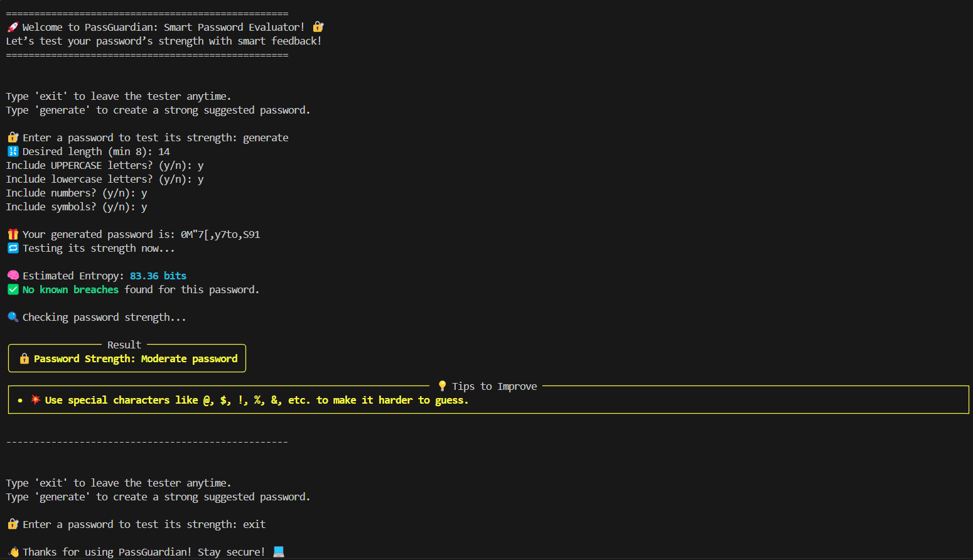The width and height of the screenshot is (973, 560).
Task: Click the padlock icon in Result box
Action: pyautogui.click(x=24, y=358)
